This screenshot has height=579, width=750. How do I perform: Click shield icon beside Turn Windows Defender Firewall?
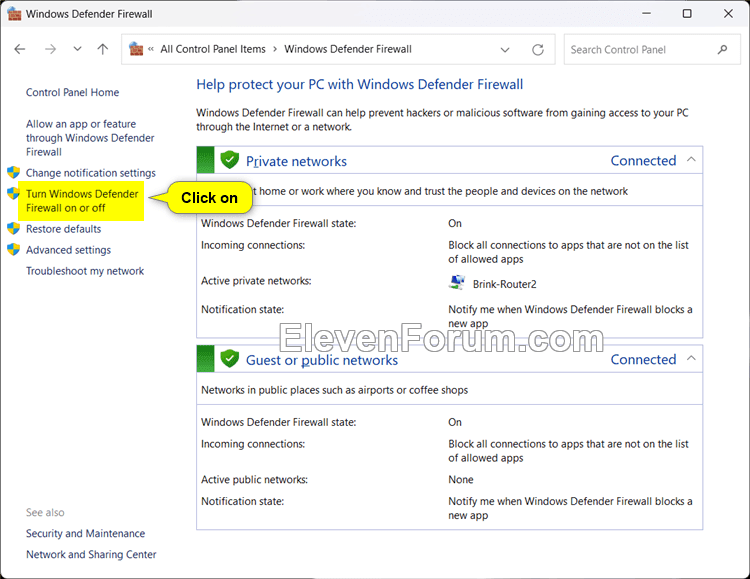point(13,193)
